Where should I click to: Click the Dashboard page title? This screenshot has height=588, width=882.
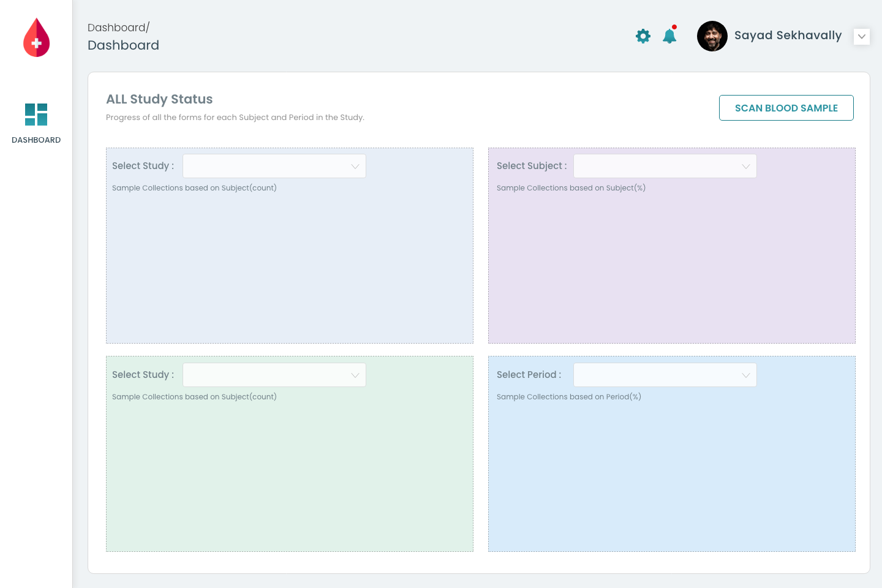tap(123, 45)
